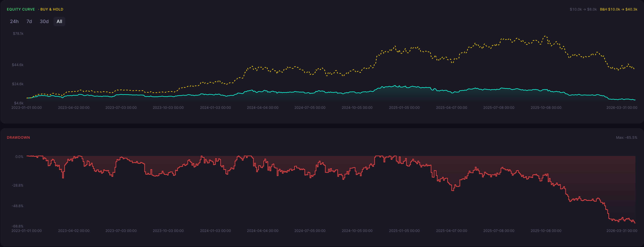Click the 0.0% drawdown axis label

(19, 157)
